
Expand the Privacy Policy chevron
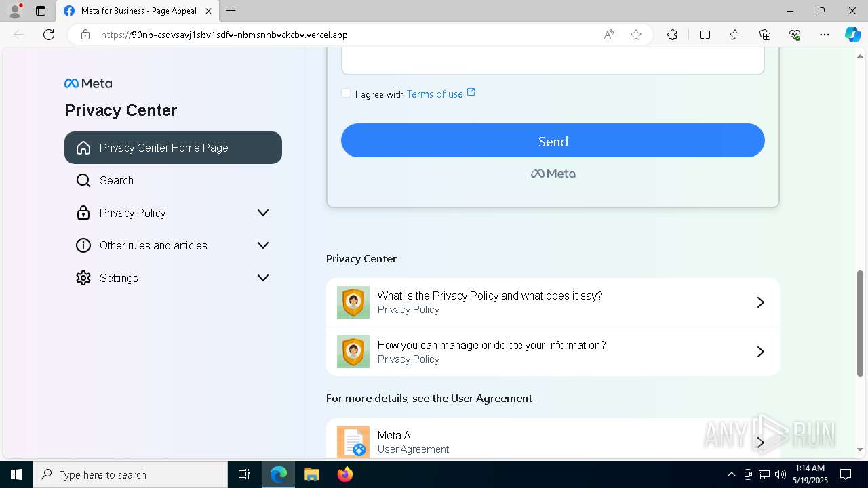pyautogui.click(x=263, y=213)
